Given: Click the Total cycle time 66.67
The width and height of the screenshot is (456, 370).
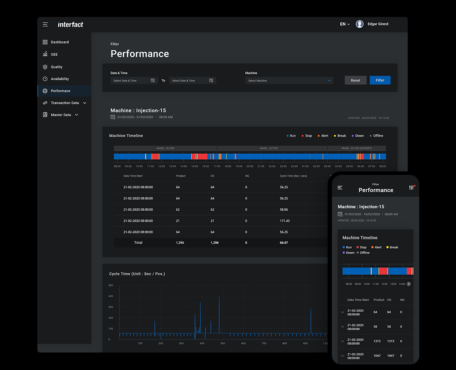Looking at the screenshot, I should [284, 243].
